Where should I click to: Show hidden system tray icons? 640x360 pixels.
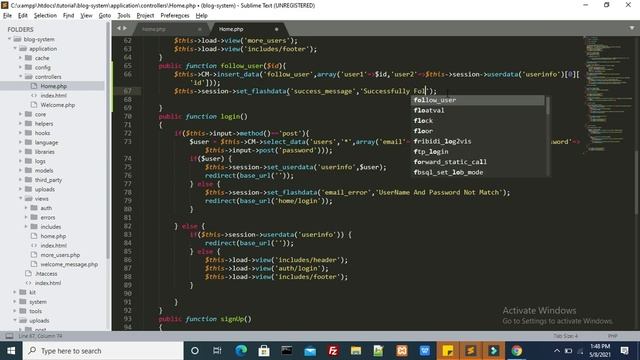click(x=557, y=351)
